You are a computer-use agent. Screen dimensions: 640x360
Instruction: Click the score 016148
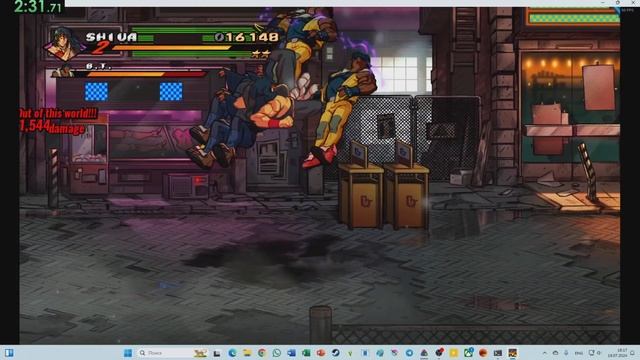click(247, 38)
